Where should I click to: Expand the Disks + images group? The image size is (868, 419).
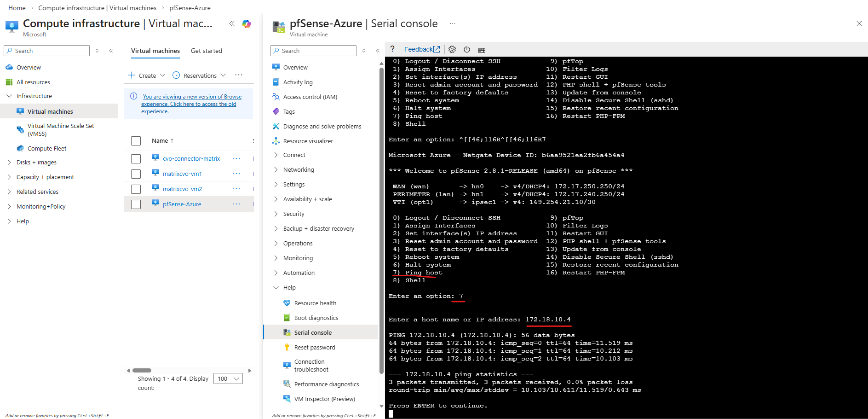36,162
